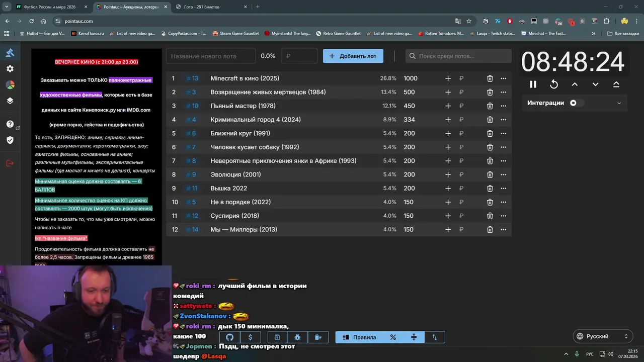Click the divider lines toggle button
This screenshot has height=362, width=644.
(x=414, y=337)
